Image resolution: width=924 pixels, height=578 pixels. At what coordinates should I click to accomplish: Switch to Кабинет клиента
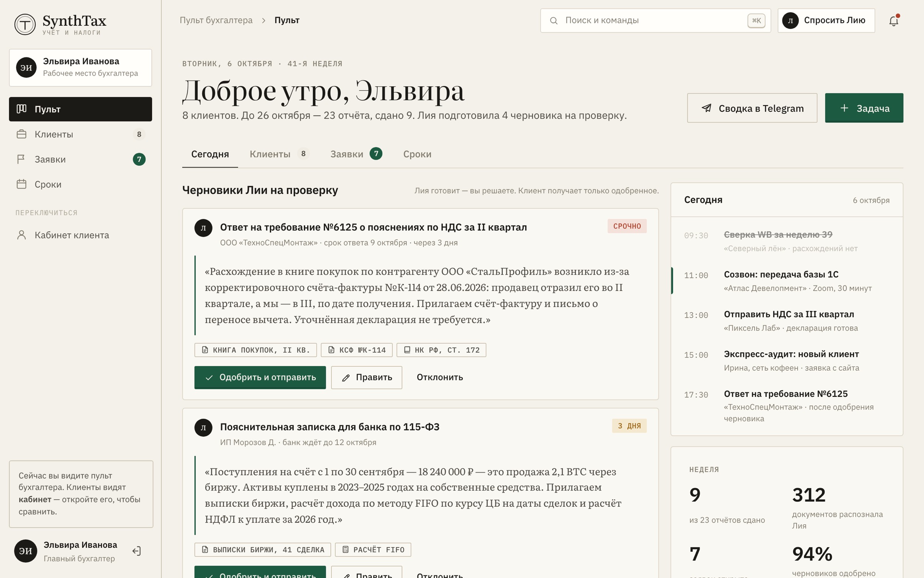coord(80,235)
